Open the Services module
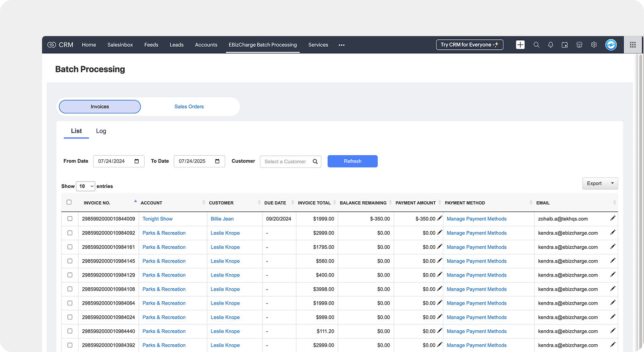Image resolution: width=644 pixels, height=352 pixels. coord(318,45)
